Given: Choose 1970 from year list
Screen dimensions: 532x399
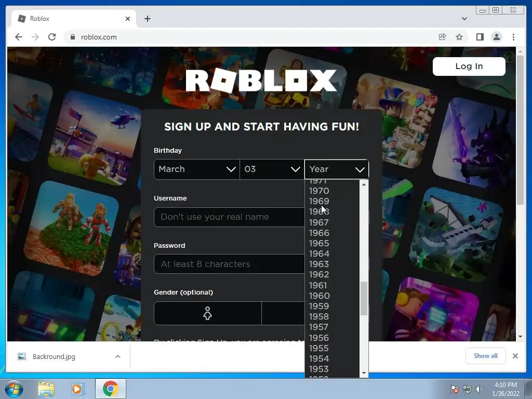Looking at the screenshot, I should 332,191.
